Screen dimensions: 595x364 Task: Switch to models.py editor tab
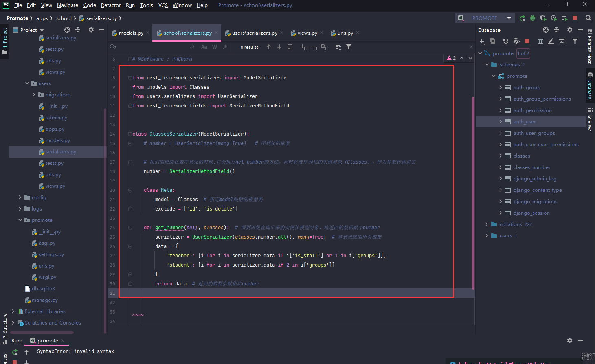point(131,33)
